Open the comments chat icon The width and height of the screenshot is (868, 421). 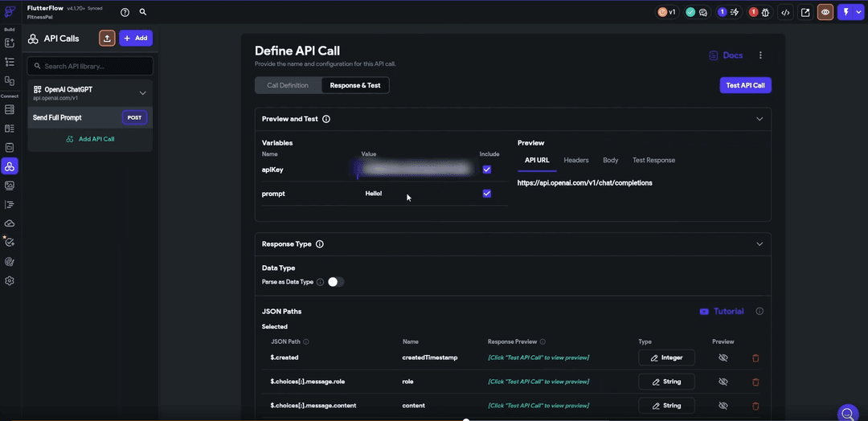[703, 12]
